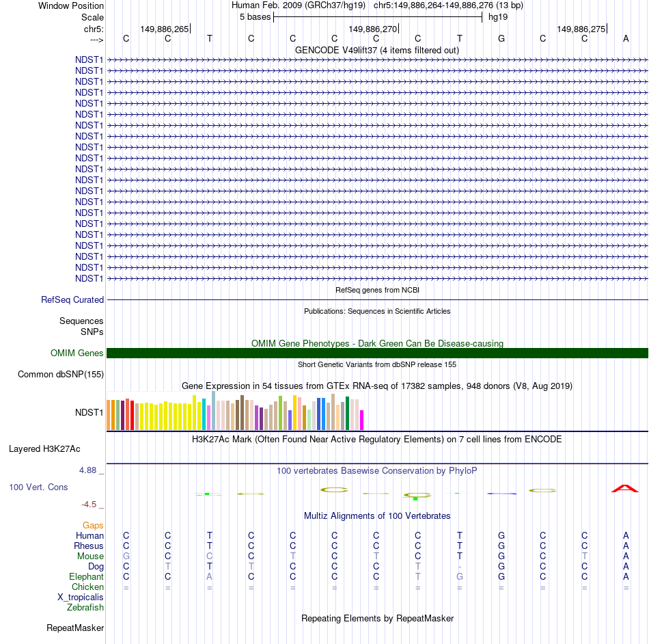Click the Window Position label

pos(71,5)
